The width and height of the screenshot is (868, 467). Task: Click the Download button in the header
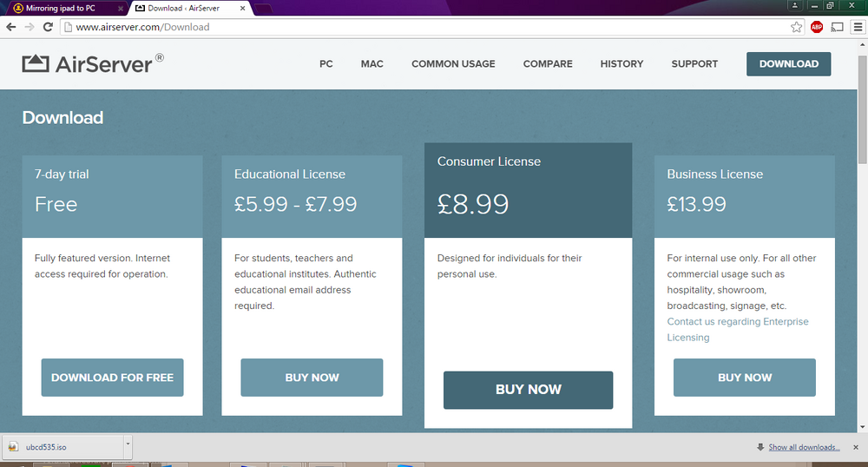point(788,63)
